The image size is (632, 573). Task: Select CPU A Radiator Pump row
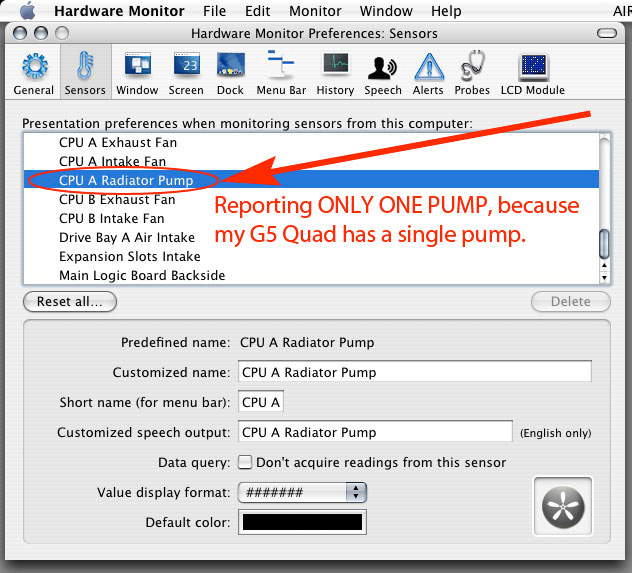coord(311,180)
